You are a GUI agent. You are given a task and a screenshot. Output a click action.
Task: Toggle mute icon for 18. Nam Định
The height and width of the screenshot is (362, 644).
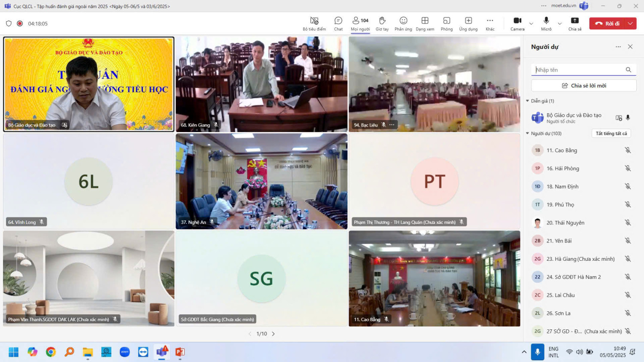pyautogui.click(x=628, y=186)
